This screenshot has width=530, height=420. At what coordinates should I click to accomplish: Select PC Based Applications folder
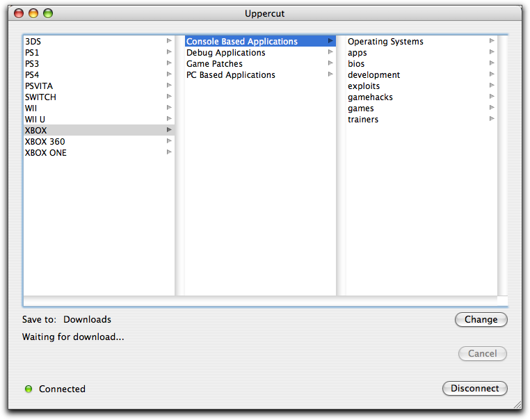[x=260, y=74]
